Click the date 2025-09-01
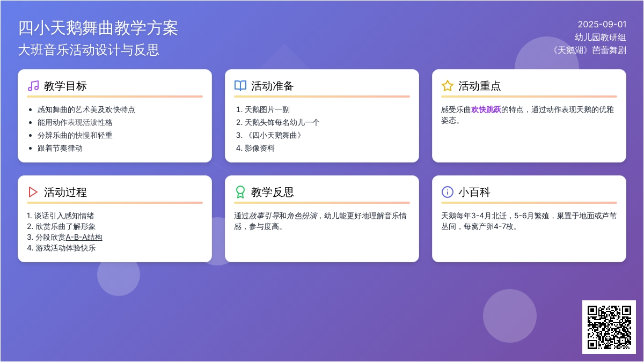 pos(602,24)
